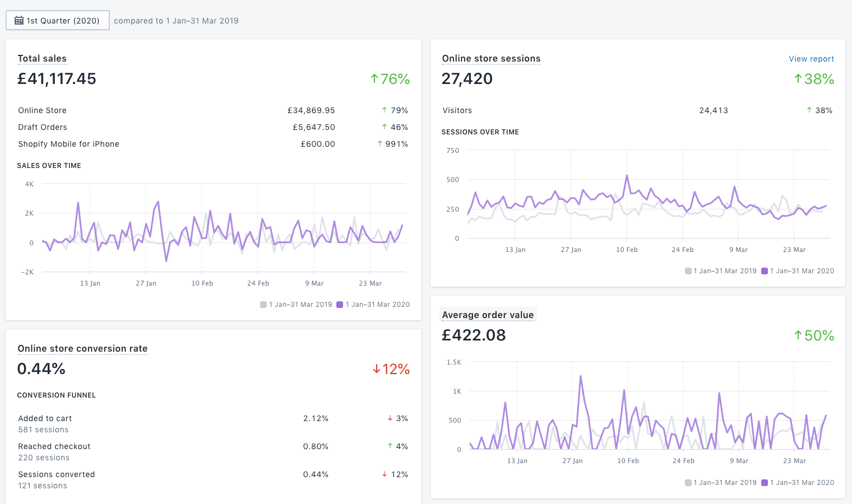Select the Online store sessions heading

491,58
